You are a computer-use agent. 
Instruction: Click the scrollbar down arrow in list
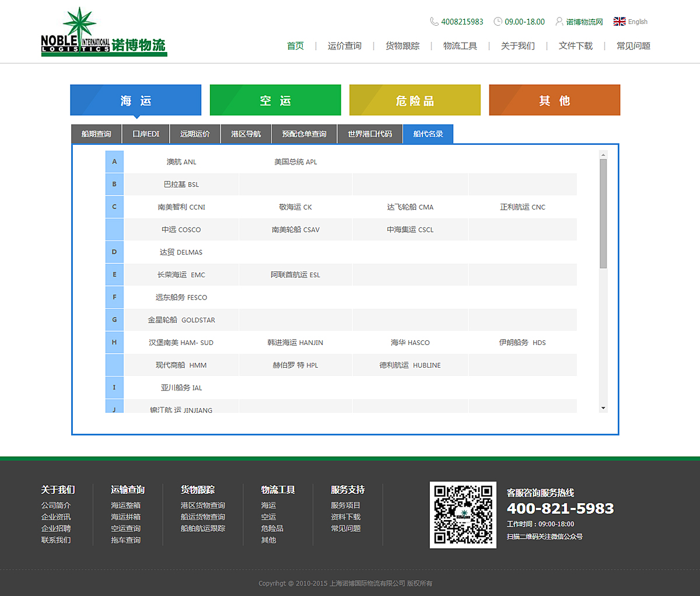tap(603, 408)
